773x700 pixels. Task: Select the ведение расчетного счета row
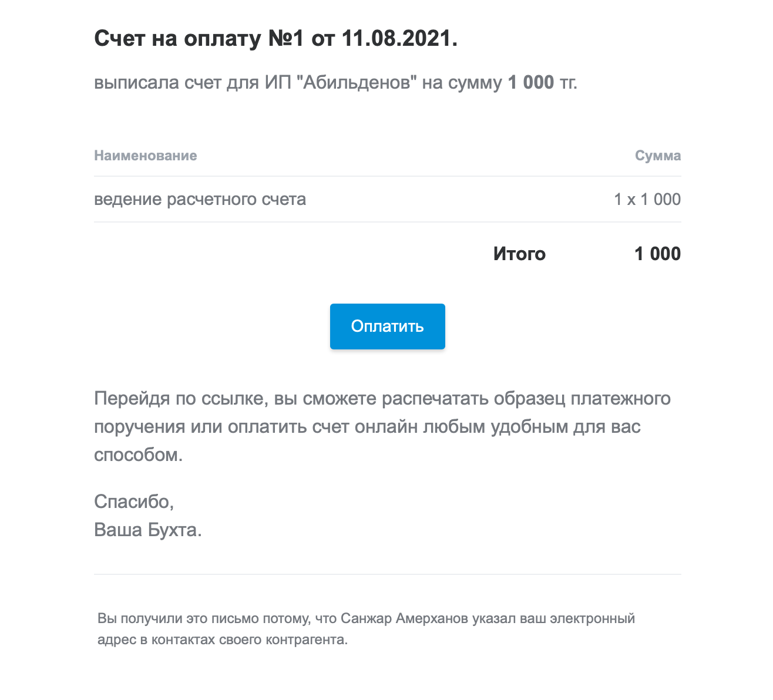[388, 199]
